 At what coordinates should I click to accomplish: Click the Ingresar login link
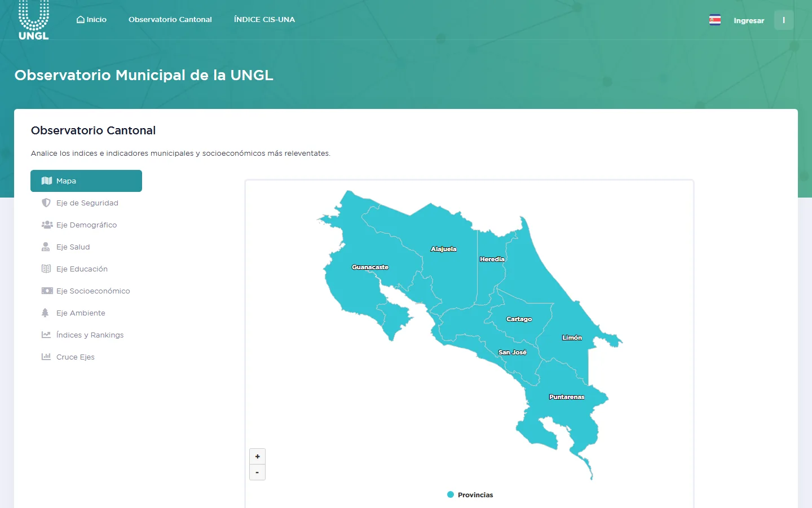click(x=749, y=21)
